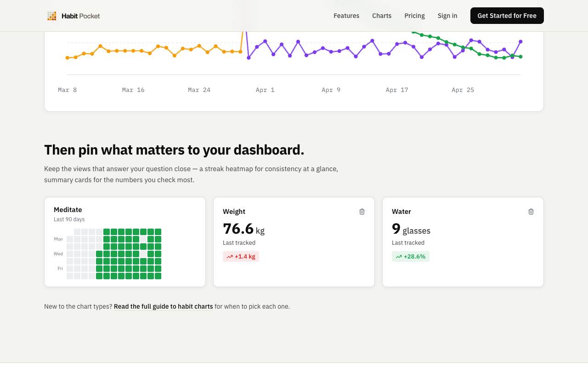Click the Weight card title
Screen dimensions: 588x368
[234, 212]
